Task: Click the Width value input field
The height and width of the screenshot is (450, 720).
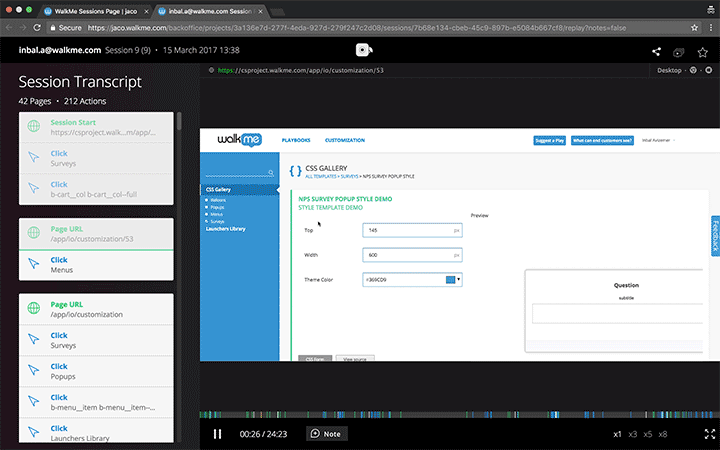Action: click(412, 255)
